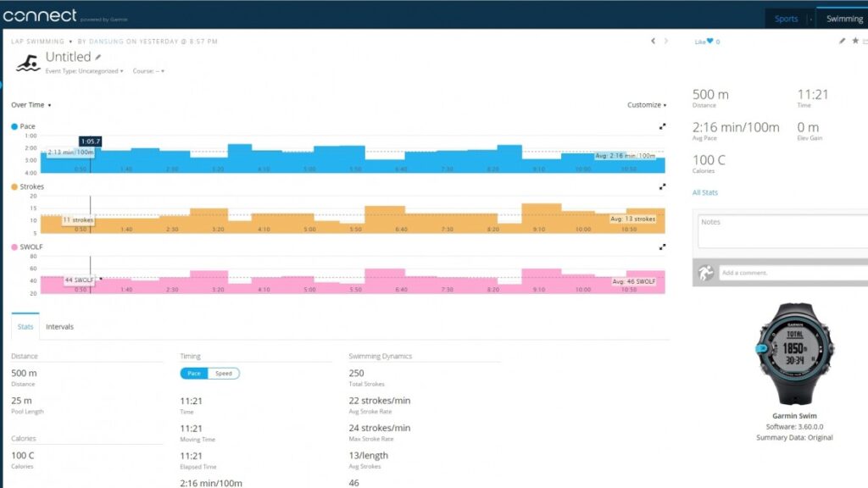Click the blue Pace color dot
Image resolution: width=868 pixels, height=488 pixels.
click(x=14, y=126)
